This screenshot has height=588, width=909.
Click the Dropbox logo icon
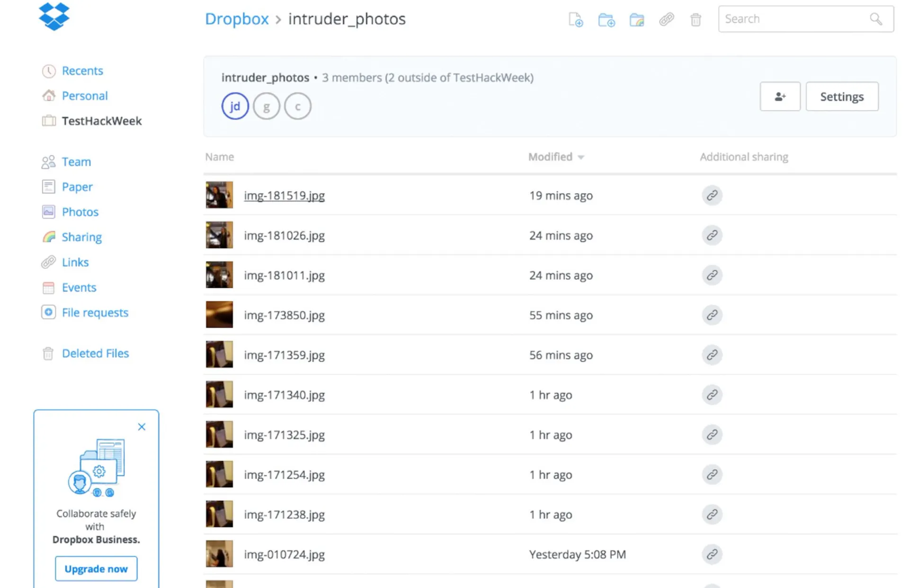[x=54, y=17]
